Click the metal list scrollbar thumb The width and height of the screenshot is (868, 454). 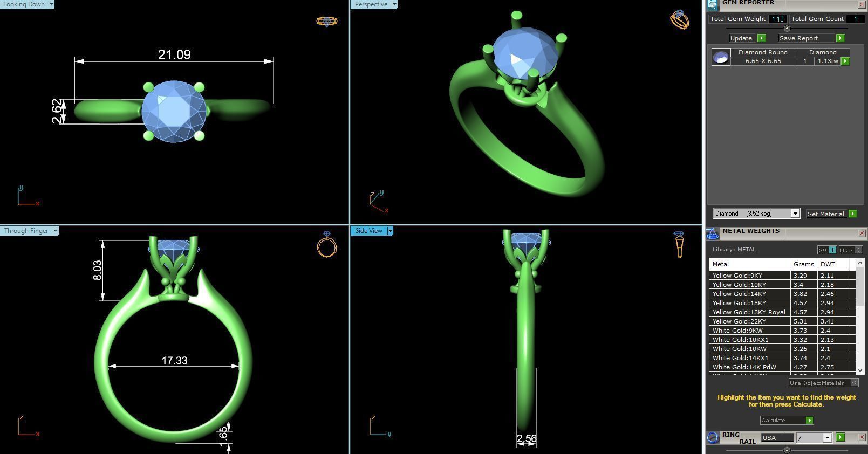click(x=860, y=286)
